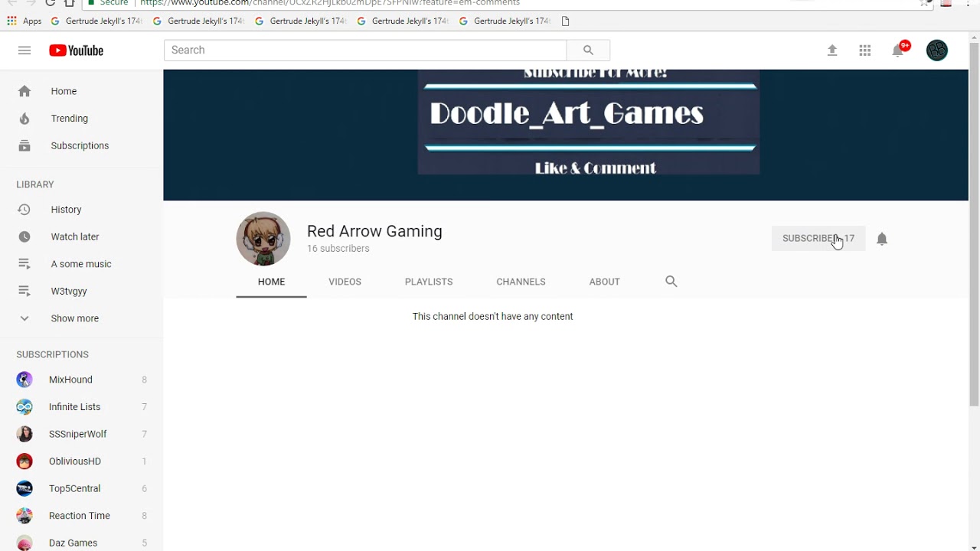Open Trending in sidebar

tap(81, 119)
